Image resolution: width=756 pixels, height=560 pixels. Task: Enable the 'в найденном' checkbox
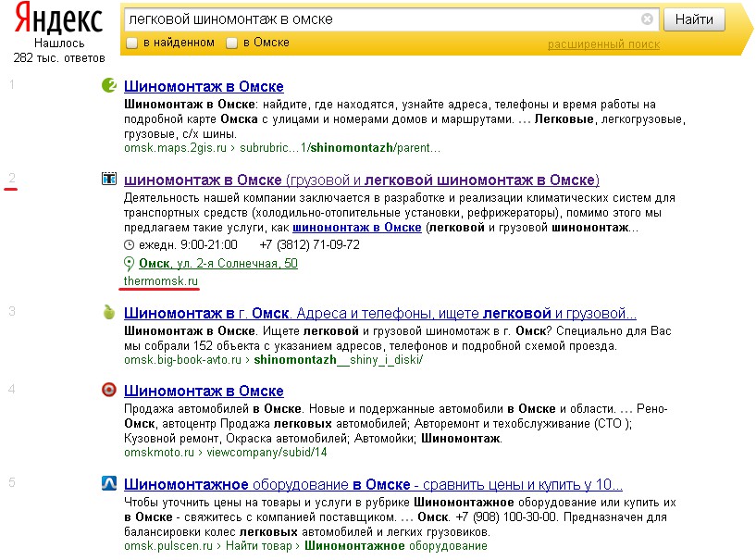coord(132,43)
